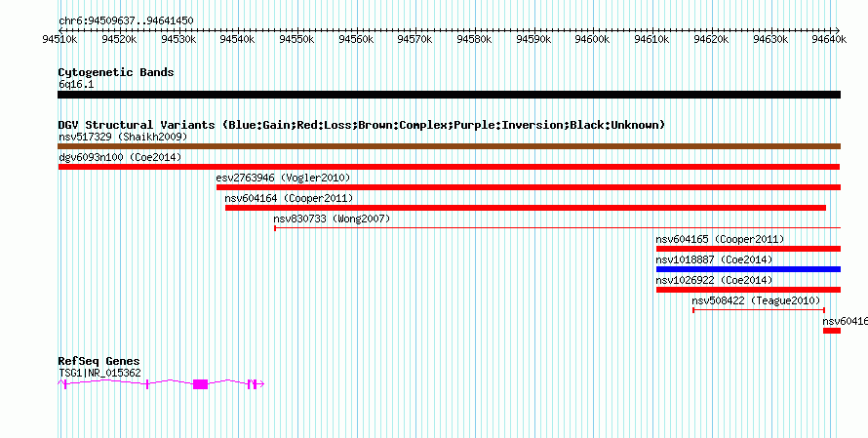The height and width of the screenshot is (438, 868).
Task: Open the esv2763946 (Vogler2010) label
Action: 284,178
